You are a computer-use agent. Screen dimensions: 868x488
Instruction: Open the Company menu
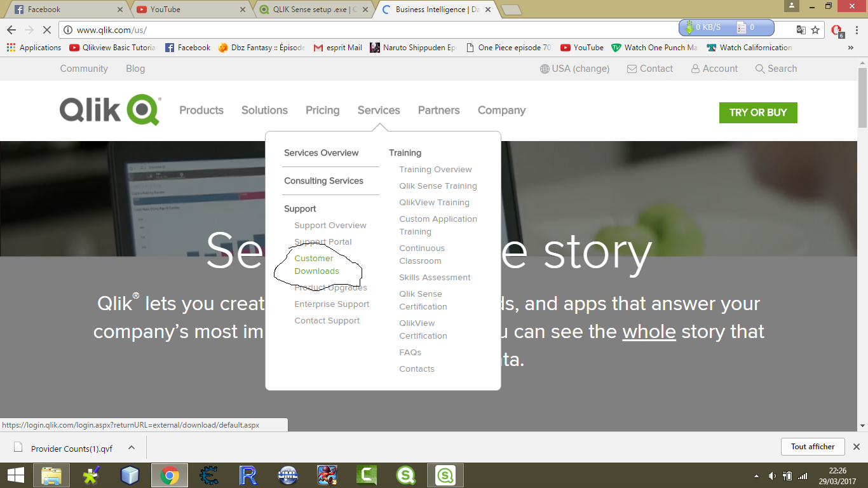(x=502, y=111)
